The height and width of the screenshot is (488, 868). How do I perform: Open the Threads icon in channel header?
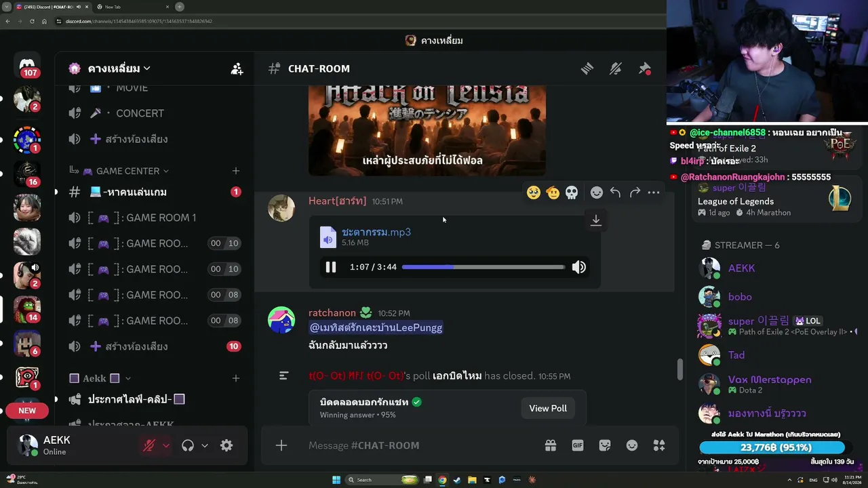(x=587, y=68)
